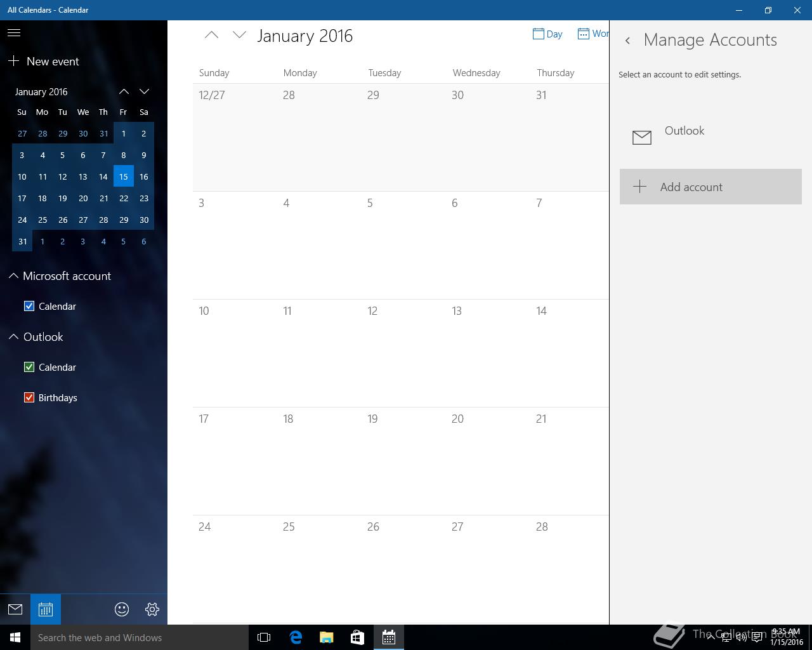The width and height of the screenshot is (812, 650).
Task: Click Calendar app icon on taskbar
Action: click(389, 637)
